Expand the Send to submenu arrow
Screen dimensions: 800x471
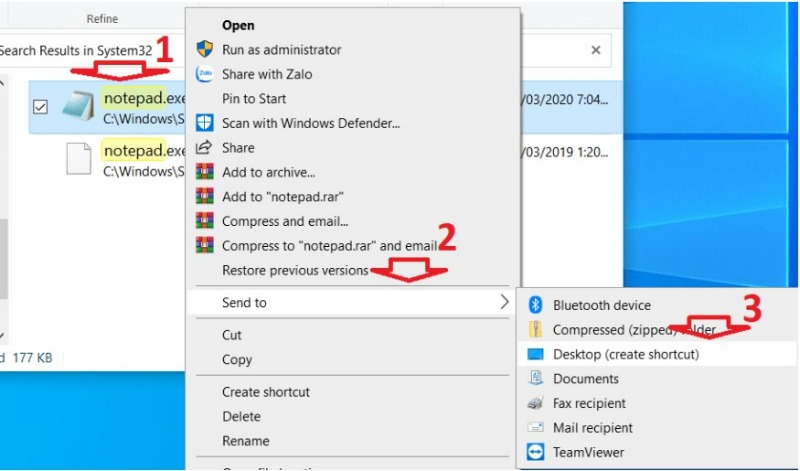tap(504, 302)
